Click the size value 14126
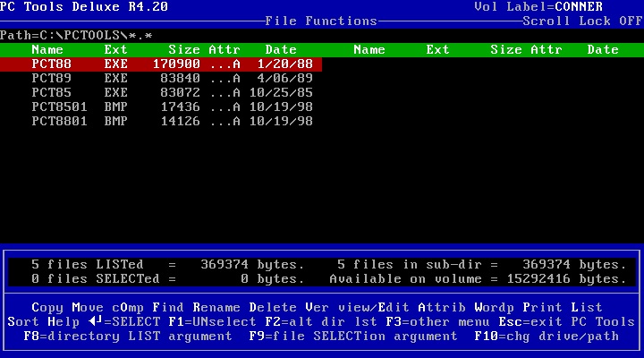Image resolution: width=644 pixels, height=358 pixels. click(x=180, y=121)
